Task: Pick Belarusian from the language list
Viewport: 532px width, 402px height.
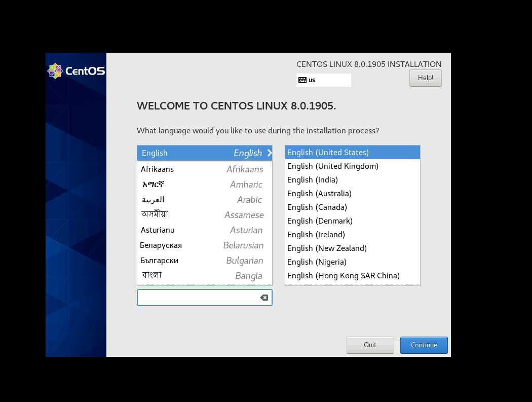Action: (x=205, y=245)
